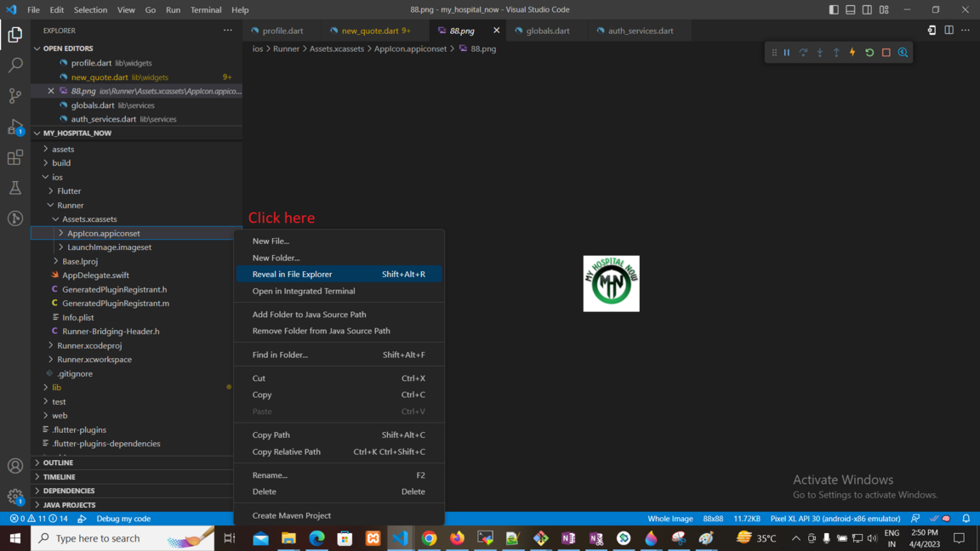The width and height of the screenshot is (980, 551).
Task: Click the Hot Reload lightning icon
Action: [x=852, y=53]
